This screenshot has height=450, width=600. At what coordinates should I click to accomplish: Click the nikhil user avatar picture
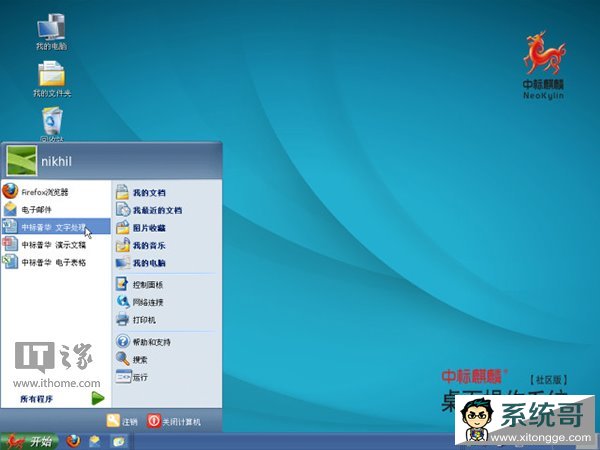(22, 161)
